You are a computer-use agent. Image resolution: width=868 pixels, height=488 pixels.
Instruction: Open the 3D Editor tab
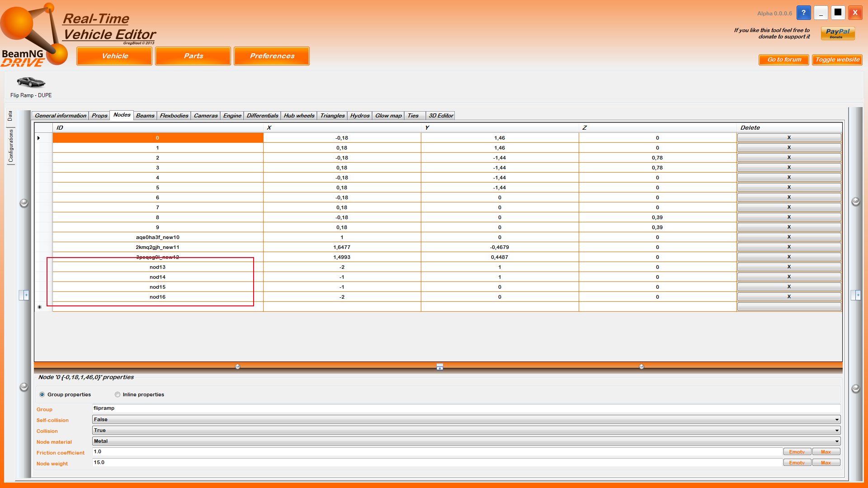[x=440, y=116]
